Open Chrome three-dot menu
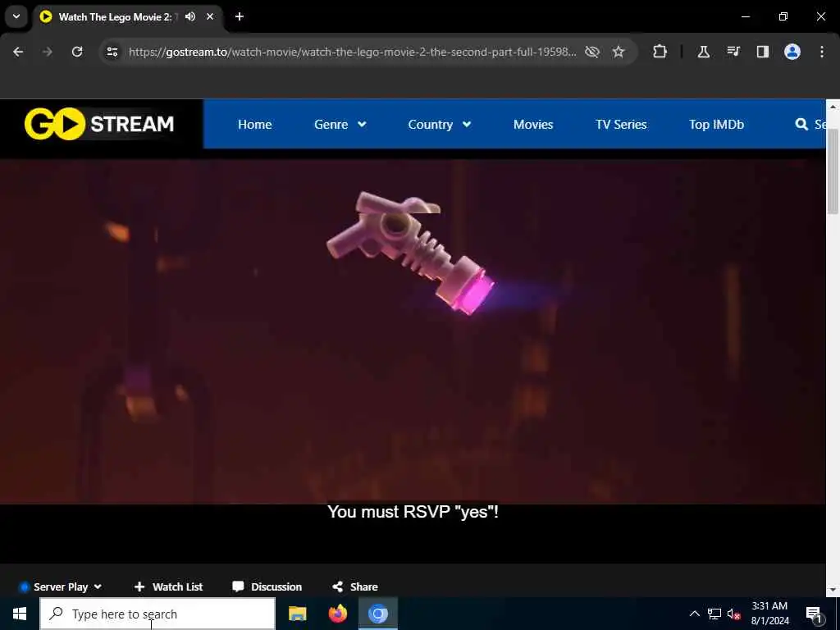 click(x=822, y=52)
